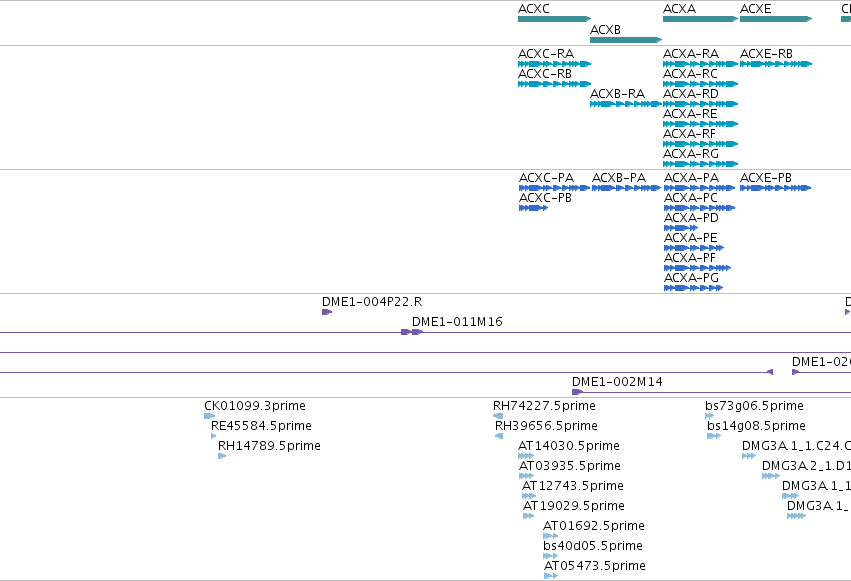Select EST RH14789.5prime
The width and height of the screenshot is (851, 581).
coord(222,456)
